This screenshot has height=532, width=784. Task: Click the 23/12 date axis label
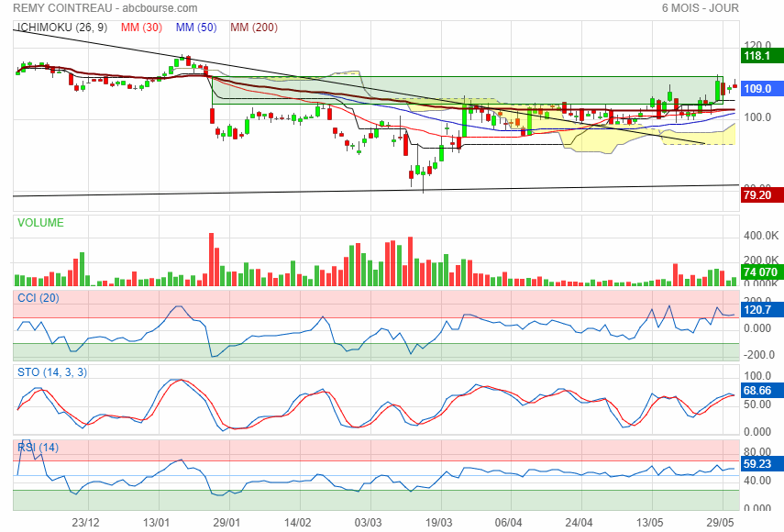pos(85,523)
